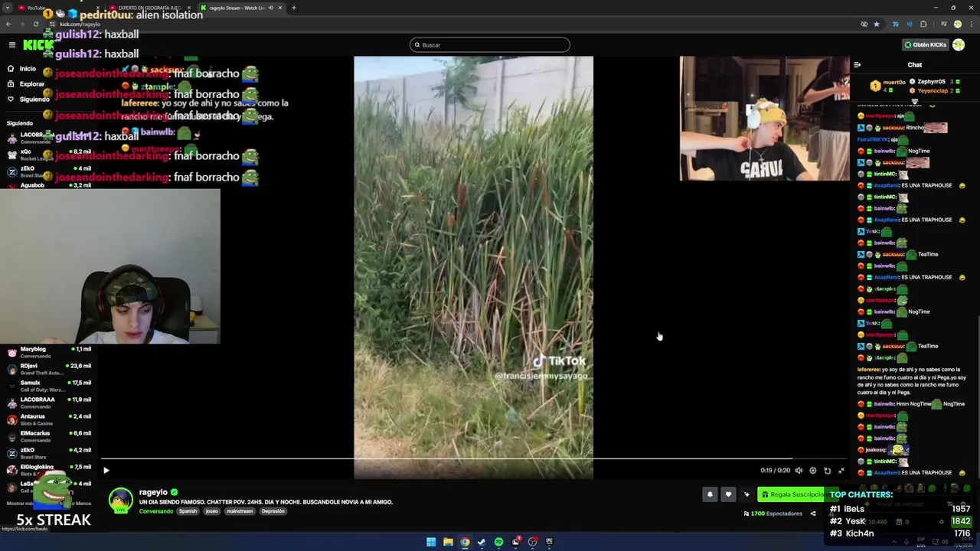Open Chrome three-dot menu
Screen dimensions: 980x551
971,24
